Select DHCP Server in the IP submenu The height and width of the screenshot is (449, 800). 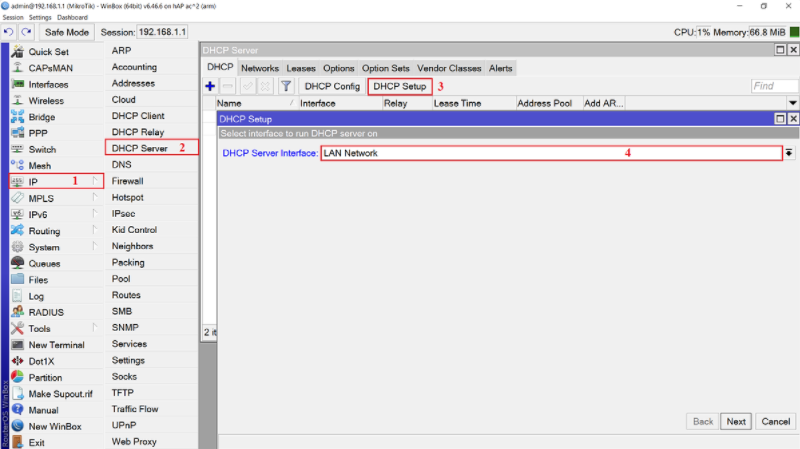pyautogui.click(x=140, y=148)
